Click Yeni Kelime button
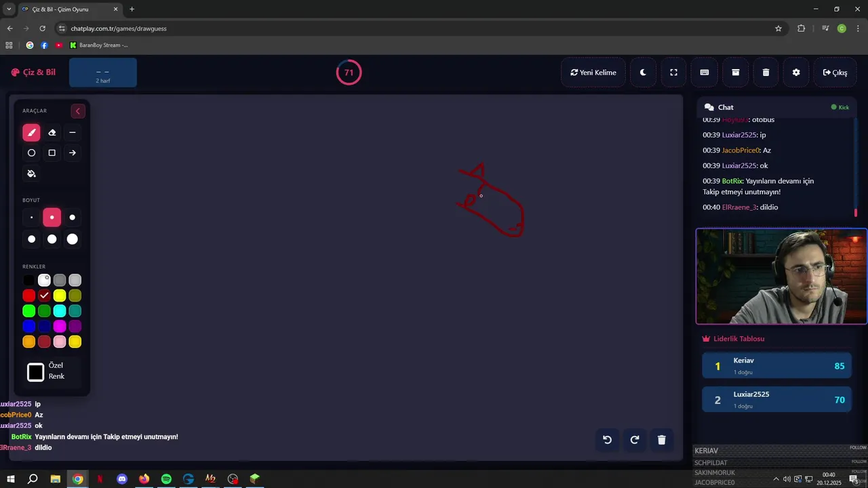868x488 pixels. (593, 73)
